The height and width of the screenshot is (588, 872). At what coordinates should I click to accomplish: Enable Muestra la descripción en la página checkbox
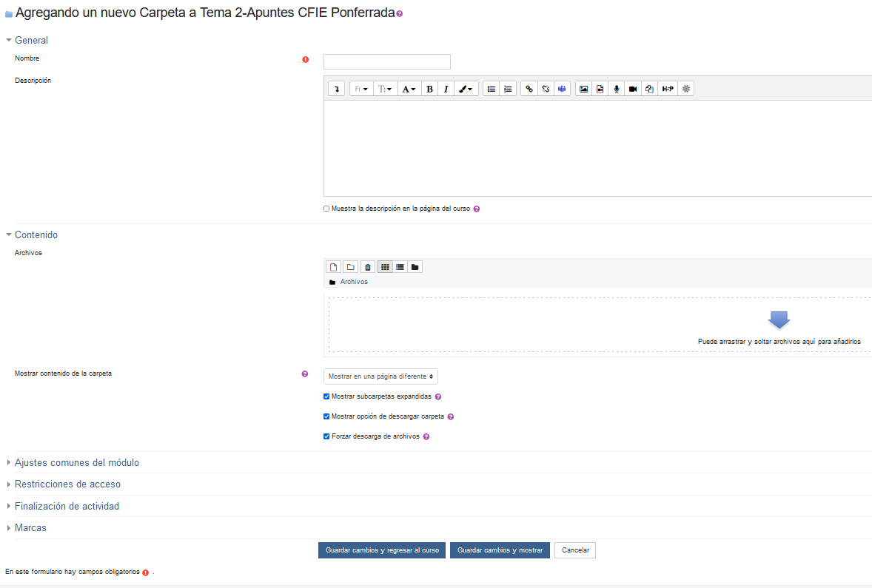326,209
